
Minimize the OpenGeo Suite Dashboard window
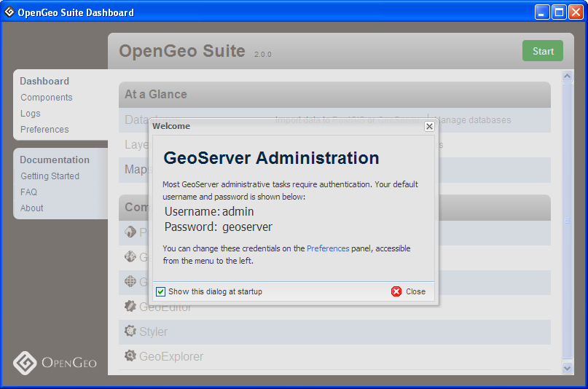542,12
